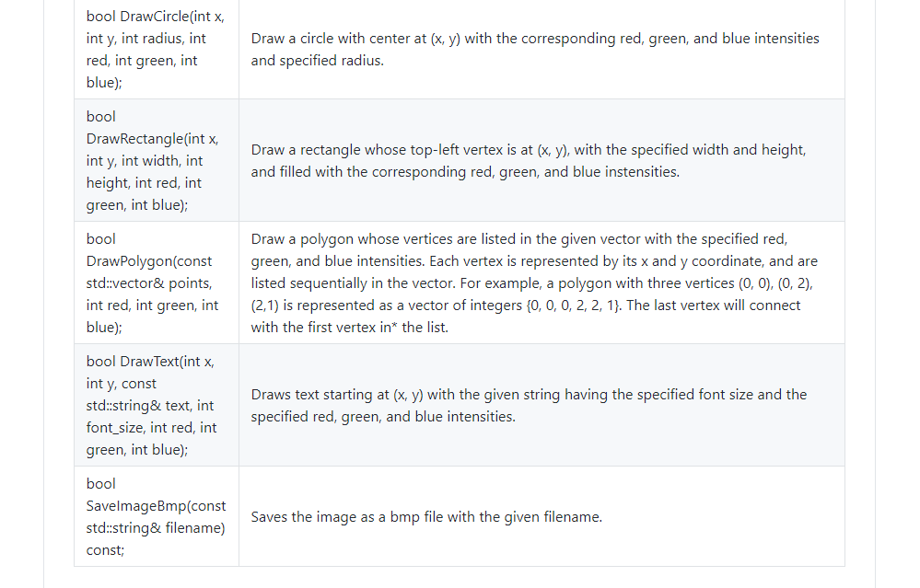This screenshot has width=920, height=588.
Task: Click the DrawText font size description
Action: pyautogui.click(x=530, y=406)
